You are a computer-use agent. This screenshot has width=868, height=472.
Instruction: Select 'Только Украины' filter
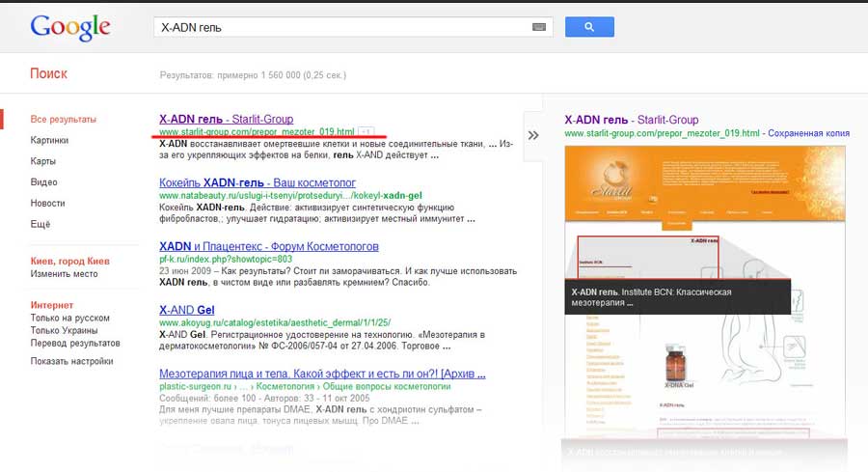pos(64,330)
